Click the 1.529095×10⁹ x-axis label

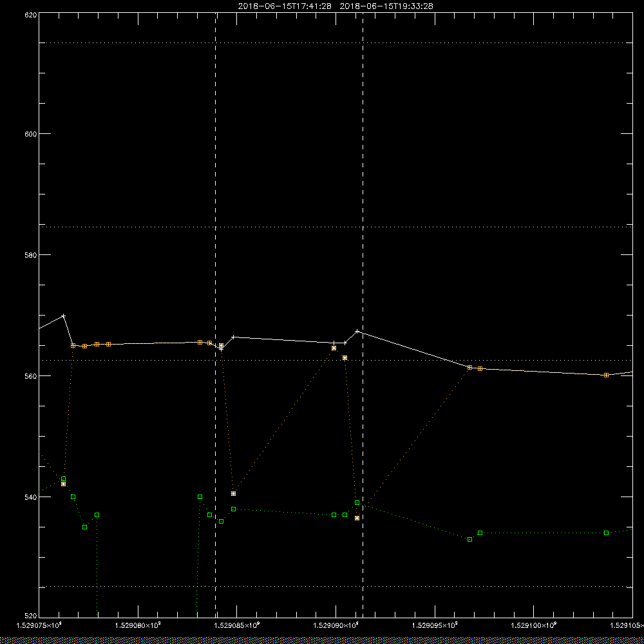click(435, 625)
